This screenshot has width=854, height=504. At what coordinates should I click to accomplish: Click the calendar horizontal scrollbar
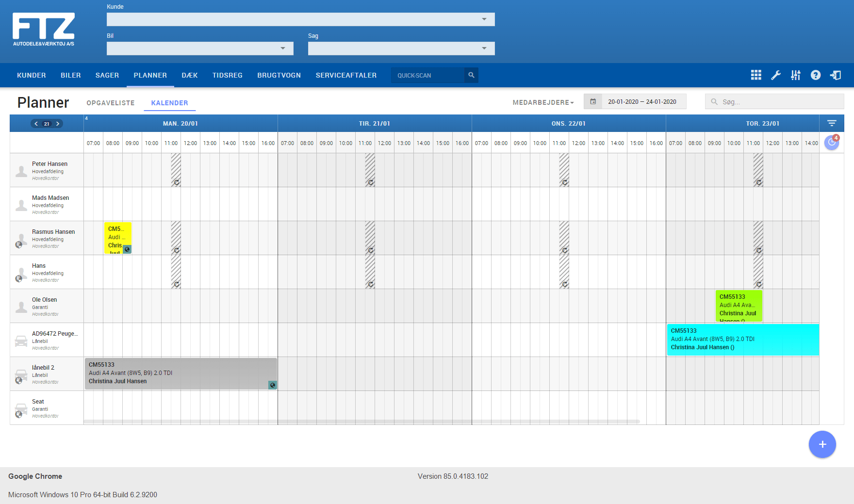[x=361, y=422]
